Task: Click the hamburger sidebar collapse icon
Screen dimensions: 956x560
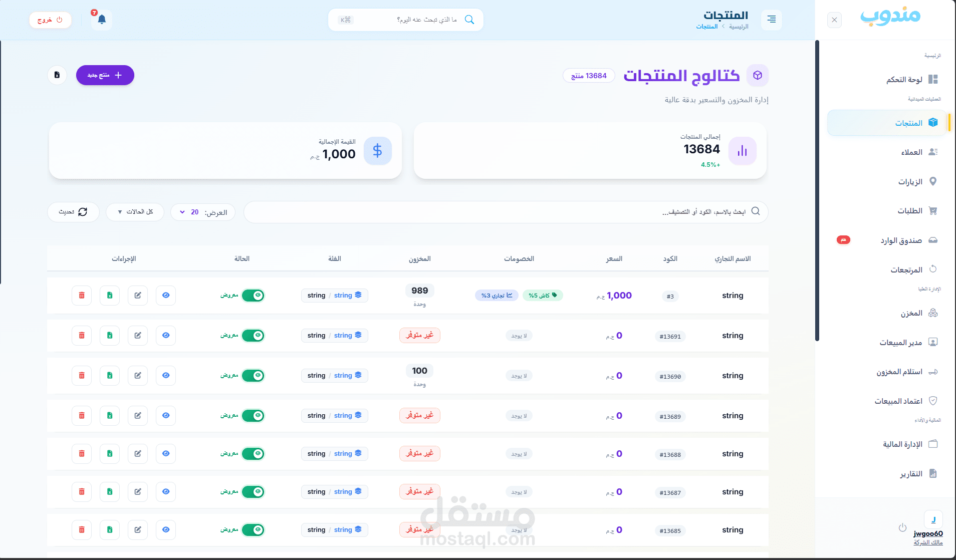Action: click(x=771, y=20)
